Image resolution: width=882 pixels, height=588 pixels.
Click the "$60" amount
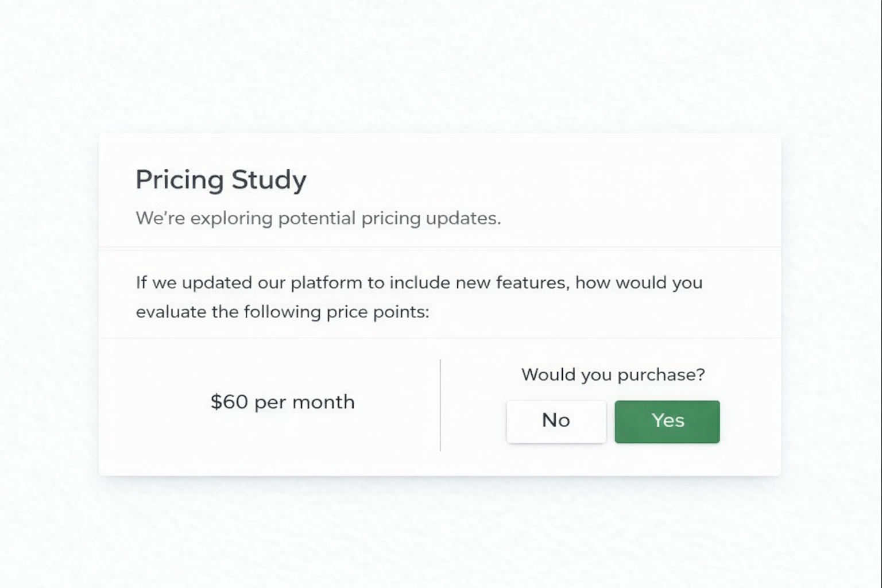[x=229, y=402]
